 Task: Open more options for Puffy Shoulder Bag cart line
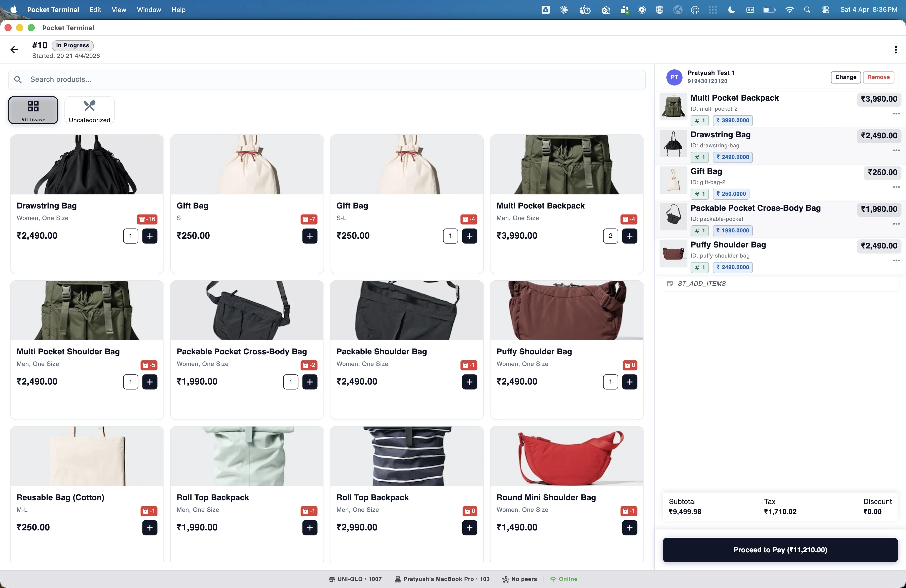(896, 261)
